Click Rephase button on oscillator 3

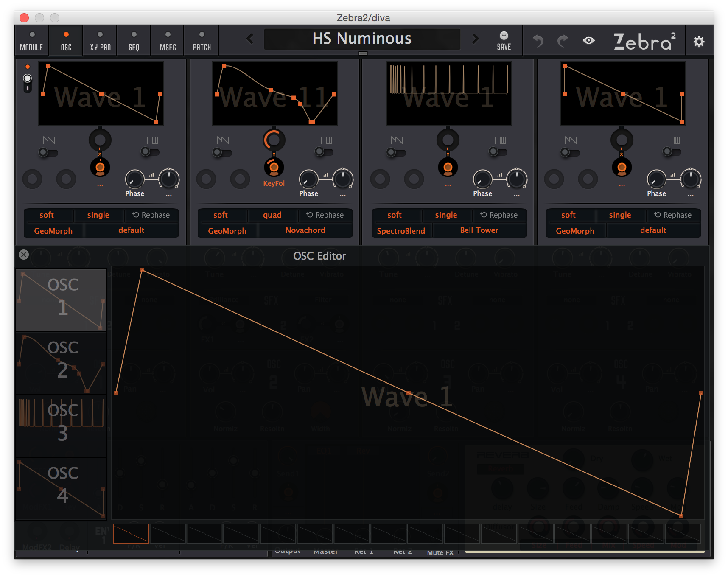click(499, 215)
